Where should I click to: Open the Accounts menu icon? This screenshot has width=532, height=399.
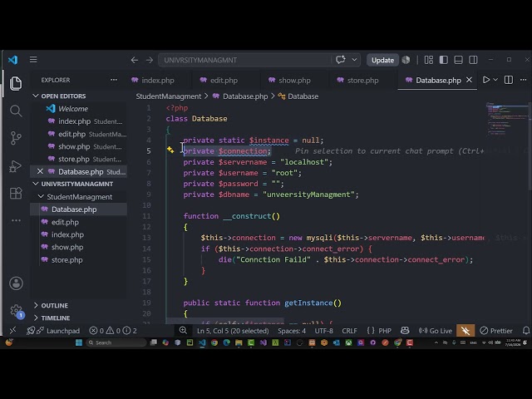click(x=16, y=283)
